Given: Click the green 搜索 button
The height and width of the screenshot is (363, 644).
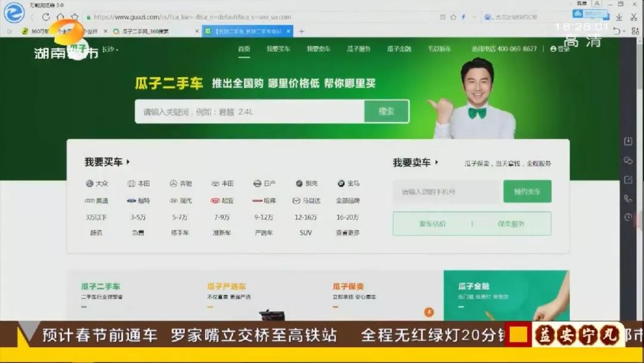Looking at the screenshot, I should coord(386,112).
